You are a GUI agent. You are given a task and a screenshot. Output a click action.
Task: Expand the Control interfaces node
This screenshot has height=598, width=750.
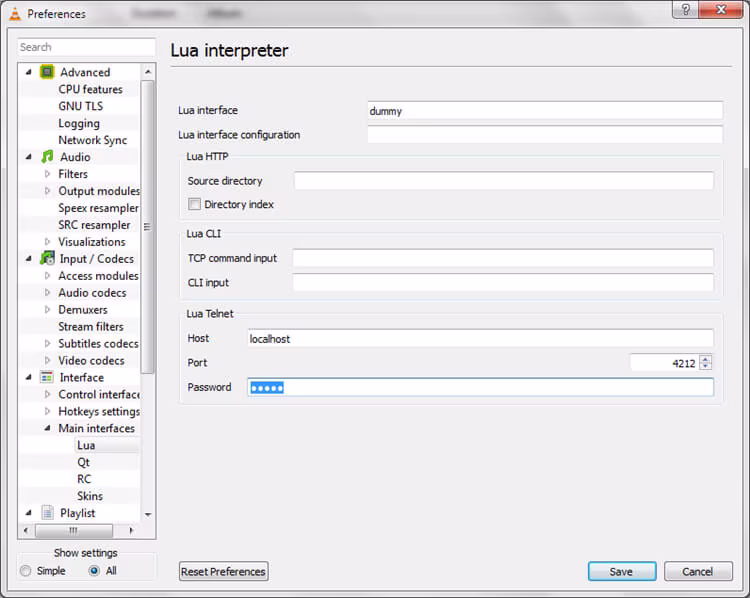pos(47,394)
